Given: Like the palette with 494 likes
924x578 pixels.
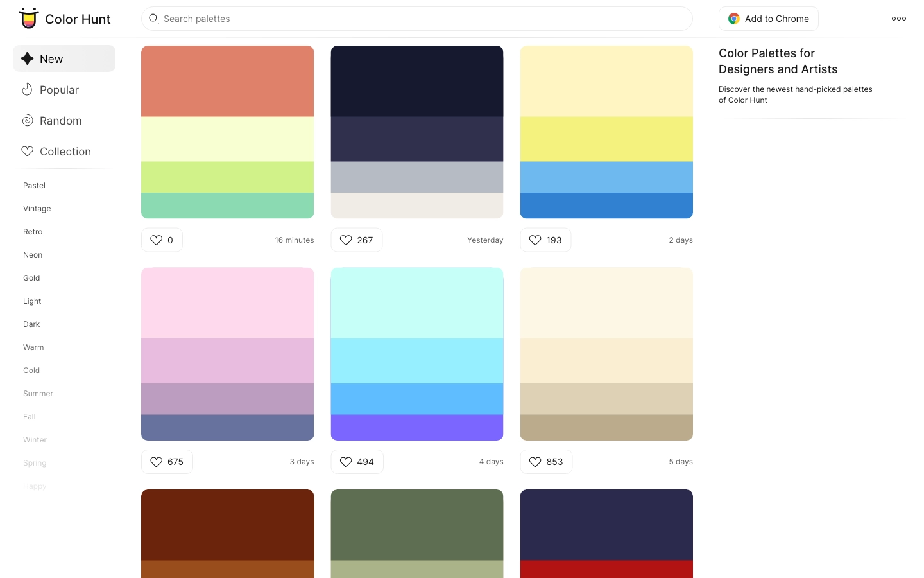Looking at the screenshot, I should point(357,462).
